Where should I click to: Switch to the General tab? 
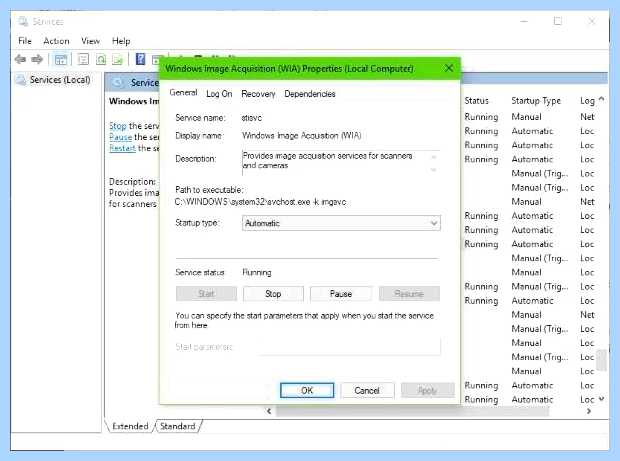point(183,93)
